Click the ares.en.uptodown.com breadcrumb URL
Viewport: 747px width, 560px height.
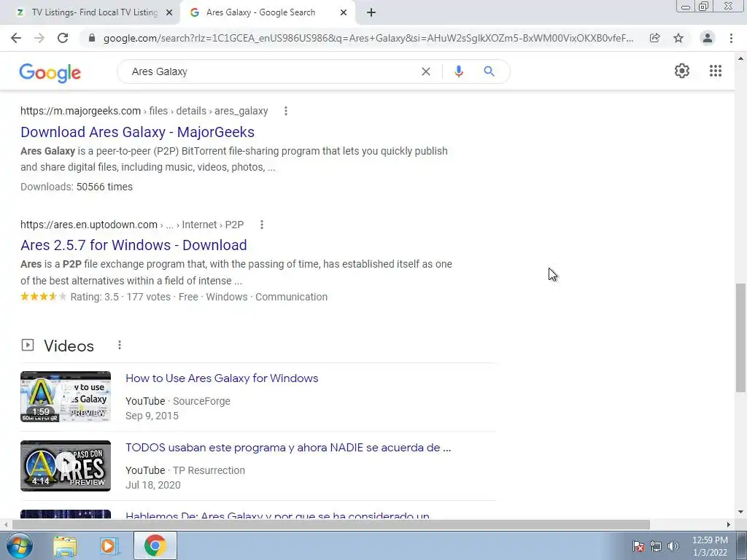[x=132, y=225]
